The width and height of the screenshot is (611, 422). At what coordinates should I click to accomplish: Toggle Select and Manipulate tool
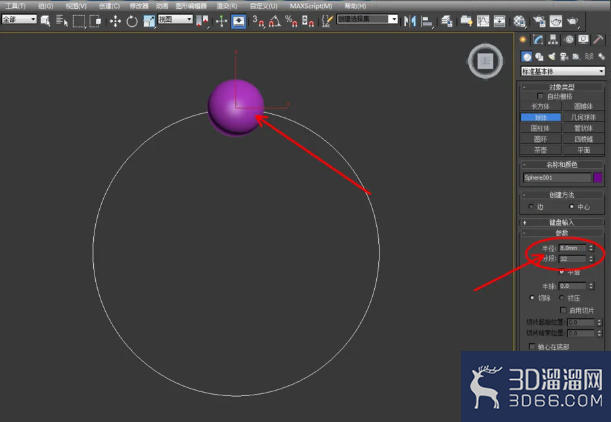[221, 21]
